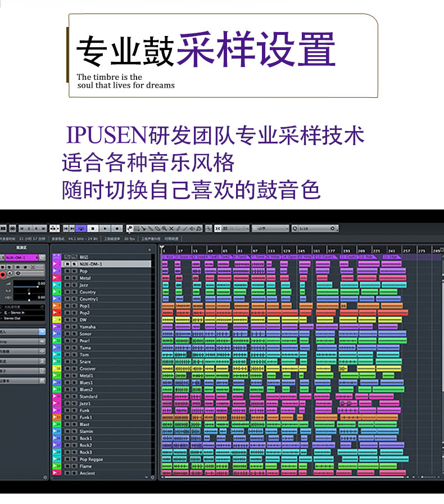This screenshot has height=504, width=444.
Task: Click the add track plus icon above the track list
Action: point(149,250)
